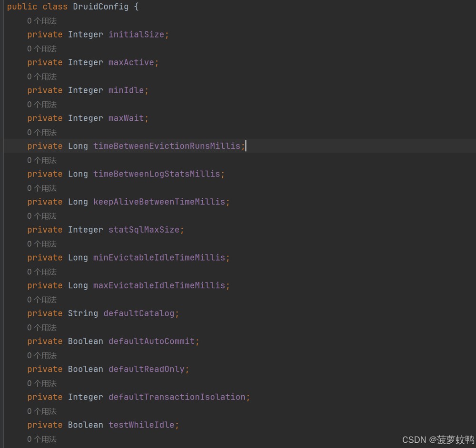Screen dimensions: 476x448
Task: Click the Integer type on defaultTransactionIsolation line
Action: click(x=85, y=397)
